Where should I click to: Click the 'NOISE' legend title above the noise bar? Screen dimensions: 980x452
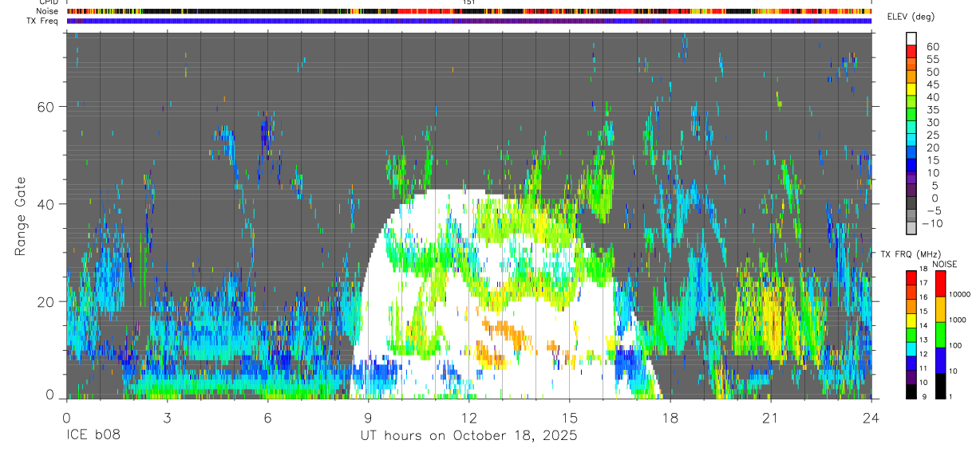tap(944, 264)
